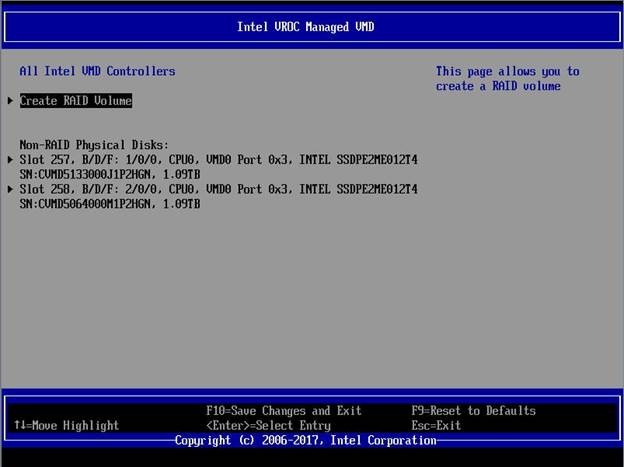Screen dimensions: 624x467
Task: Click the arrow beside Create RAID Volume
Action: tap(11, 101)
